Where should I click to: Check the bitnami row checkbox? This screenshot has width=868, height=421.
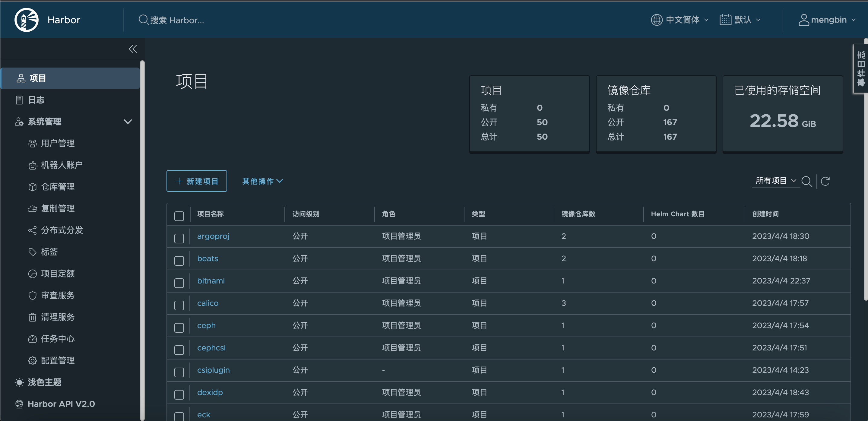coord(179,283)
